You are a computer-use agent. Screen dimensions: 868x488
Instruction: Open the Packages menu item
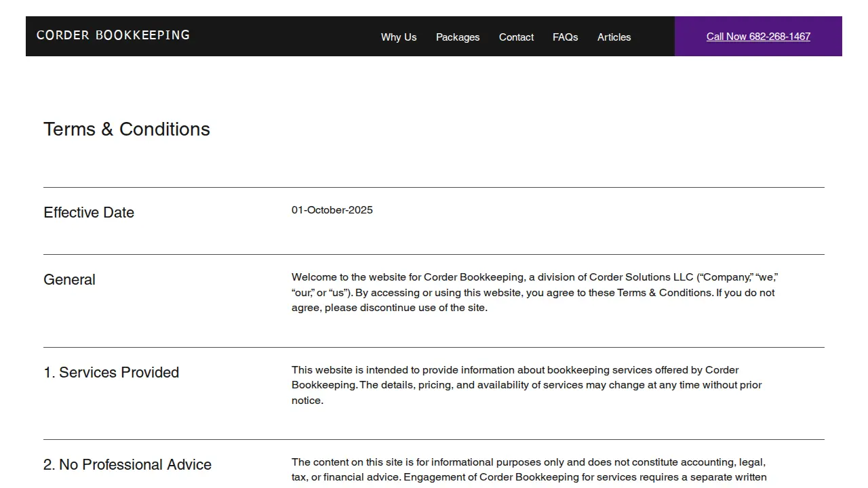458,37
